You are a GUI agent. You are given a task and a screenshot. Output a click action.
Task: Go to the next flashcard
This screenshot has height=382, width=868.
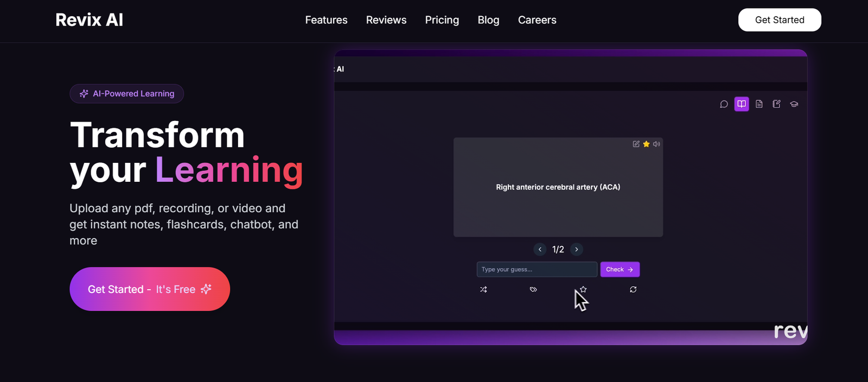[x=577, y=250]
